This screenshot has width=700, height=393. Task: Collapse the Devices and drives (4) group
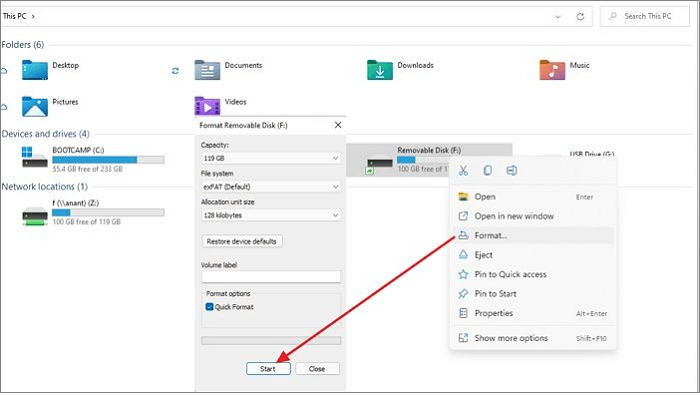(46, 134)
